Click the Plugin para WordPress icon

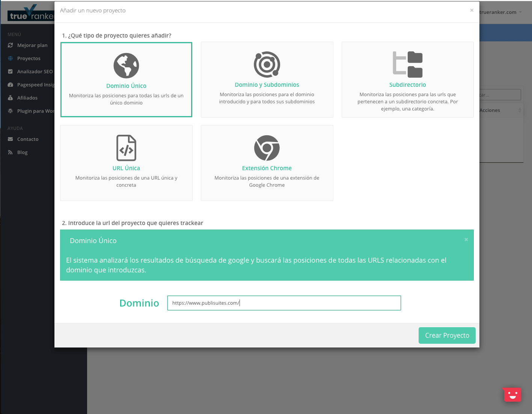(11, 111)
